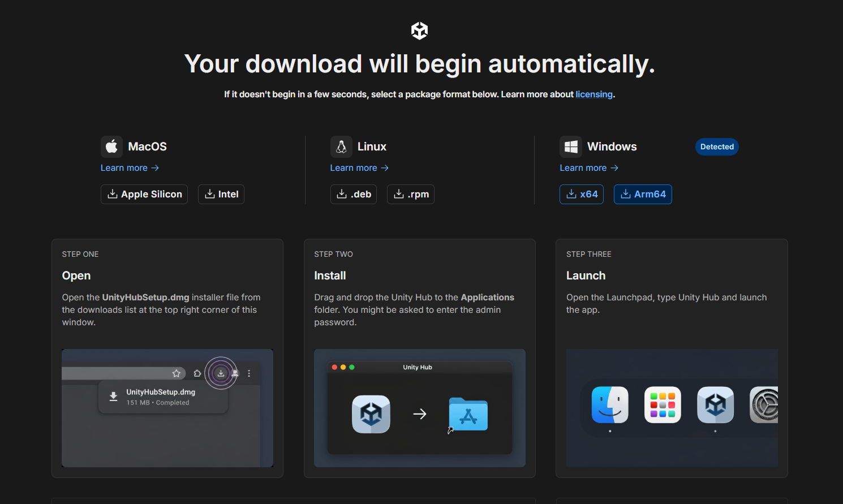Click the Launchpad icon in dock illustration
The width and height of the screenshot is (843, 504).
click(663, 405)
